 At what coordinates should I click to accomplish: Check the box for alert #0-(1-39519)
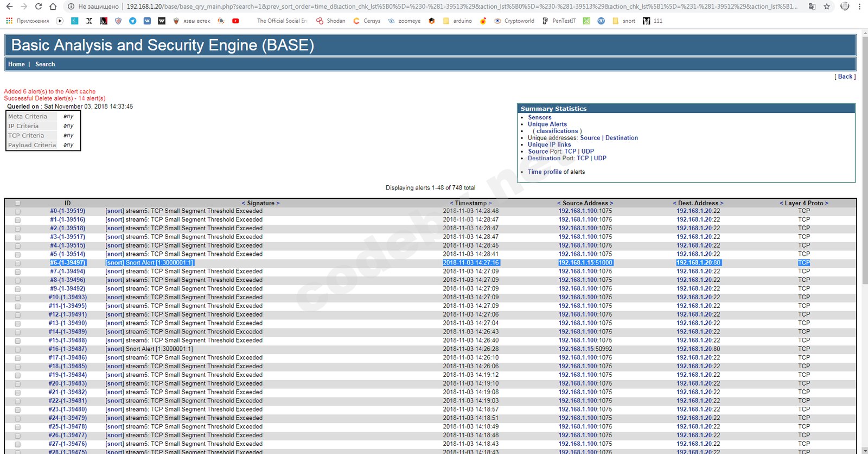[x=17, y=211]
